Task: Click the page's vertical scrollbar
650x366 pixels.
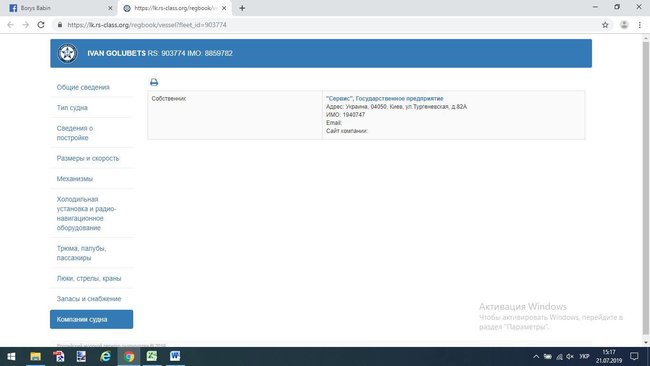Action: [x=645, y=189]
